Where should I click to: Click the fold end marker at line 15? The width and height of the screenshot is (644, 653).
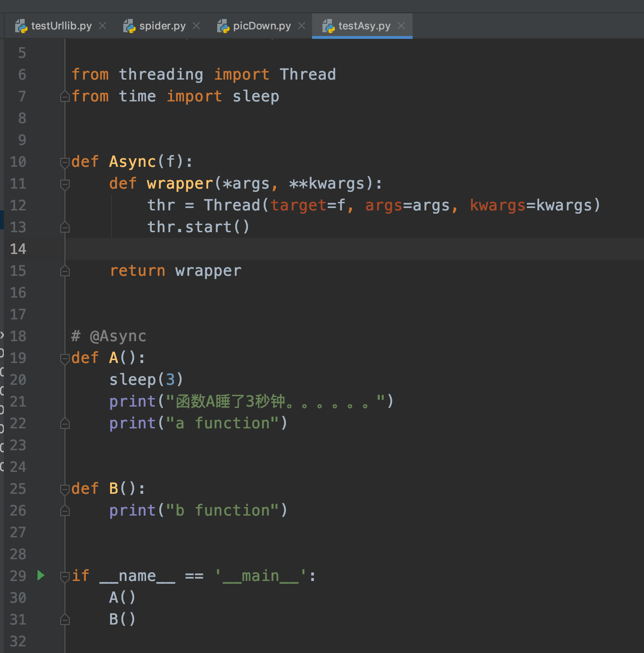65,271
